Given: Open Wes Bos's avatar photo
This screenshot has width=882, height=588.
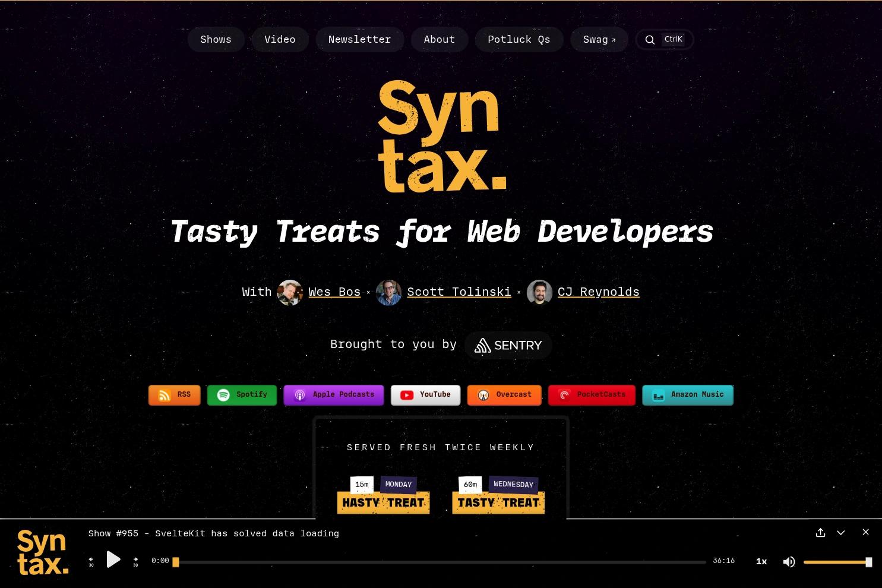Looking at the screenshot, I should coord(290,292).
